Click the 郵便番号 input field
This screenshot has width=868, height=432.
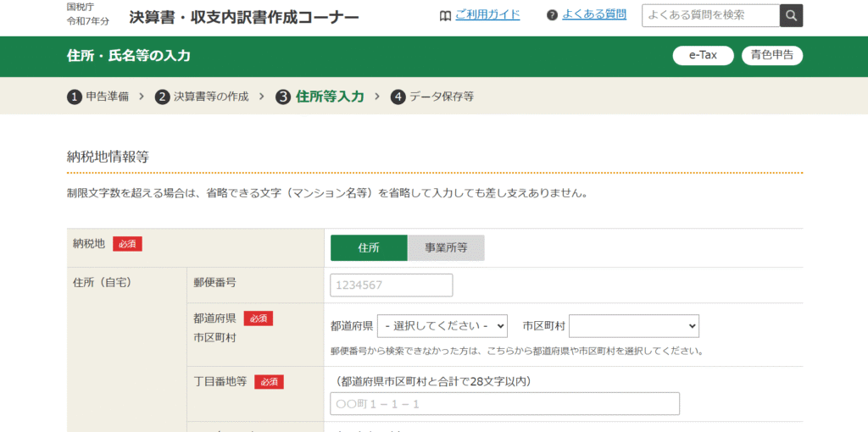pyautogui.click(x=392, y=285)
